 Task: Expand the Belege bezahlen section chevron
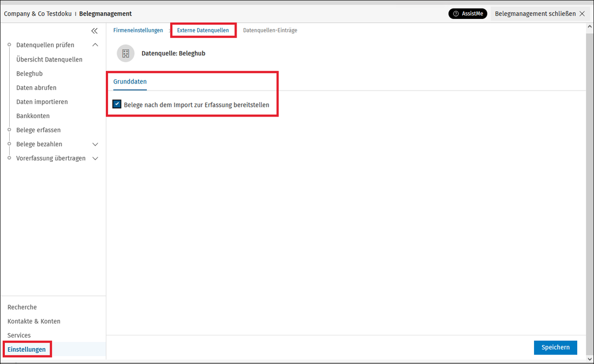pos(96,144)
